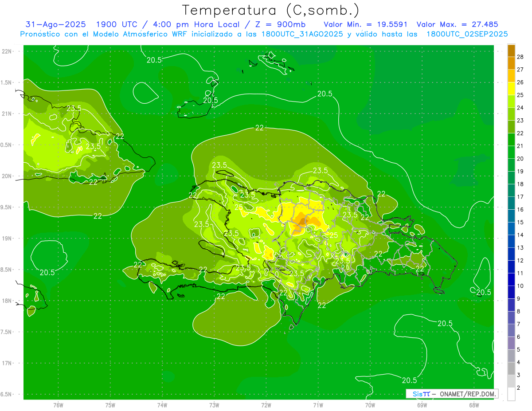Click the legend scale label 12
The height and width of the screenshot is (411, 532).
520,260
